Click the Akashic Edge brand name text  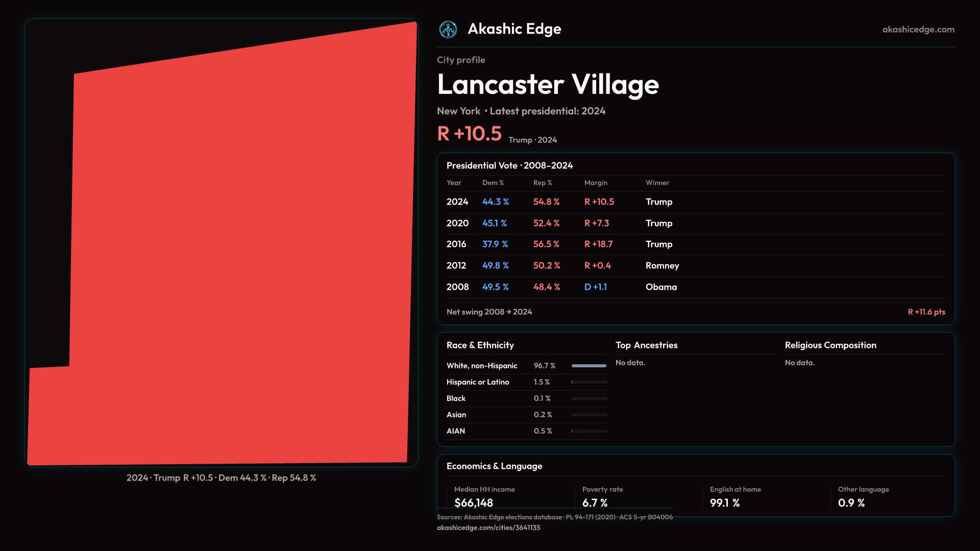514,29
